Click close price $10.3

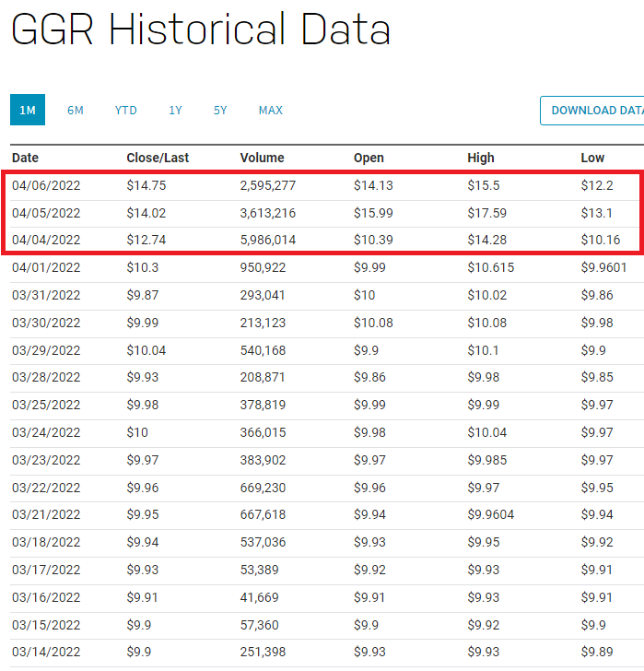click(x=143, y=267)
